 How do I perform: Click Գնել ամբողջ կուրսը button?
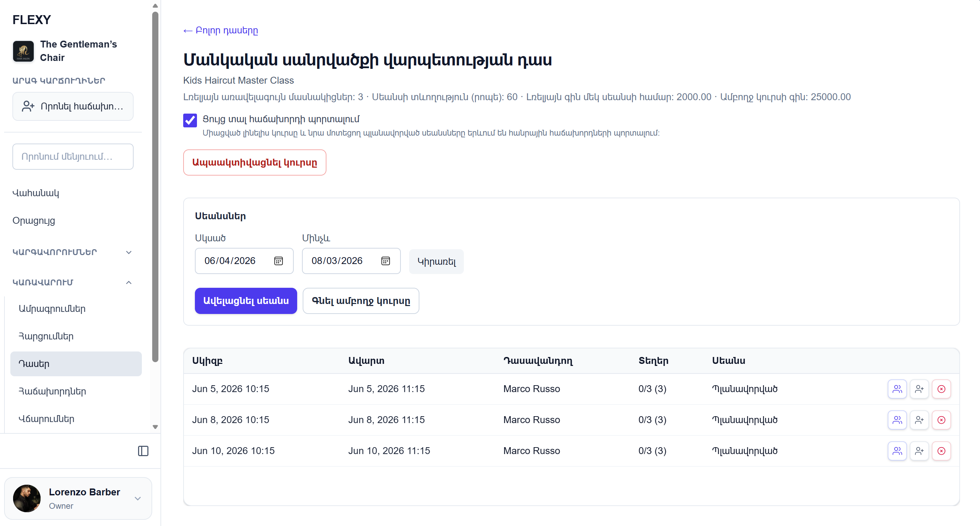tap(361, 301)
